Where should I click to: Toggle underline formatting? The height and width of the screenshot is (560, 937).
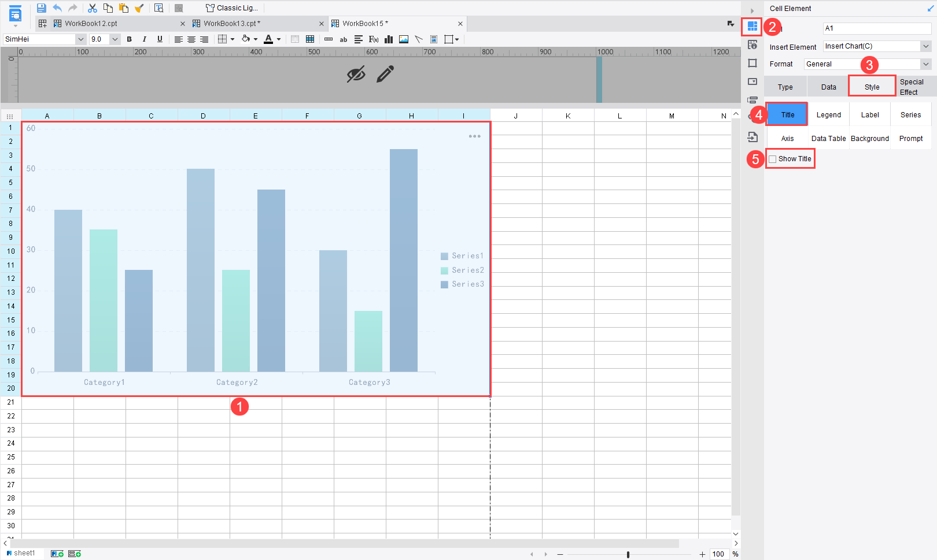click(160, 39)
